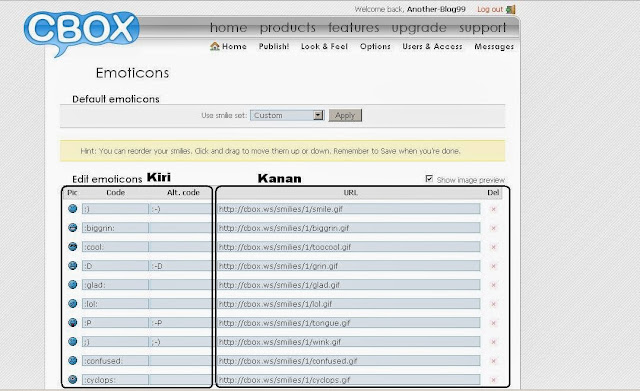Screen dimensions: 640x391
Task: Go to the Options tab
Action: click(375, 47)
